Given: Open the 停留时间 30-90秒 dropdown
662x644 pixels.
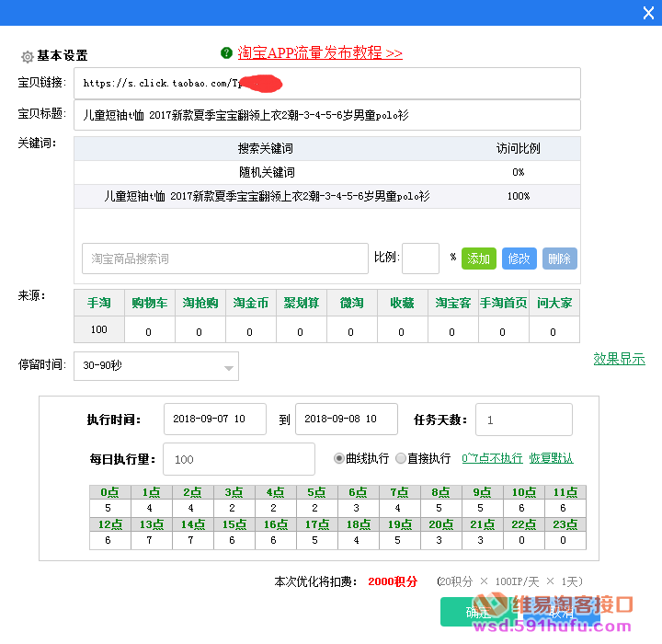Looking at the screenshot, I should [x=156, y=366].
